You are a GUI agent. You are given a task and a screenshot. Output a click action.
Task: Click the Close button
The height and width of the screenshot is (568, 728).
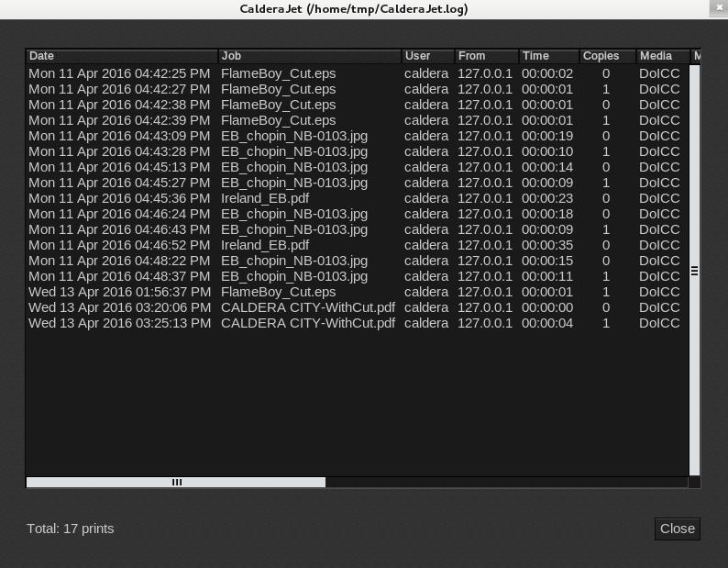pyautogui.click(x=678, y=529)
